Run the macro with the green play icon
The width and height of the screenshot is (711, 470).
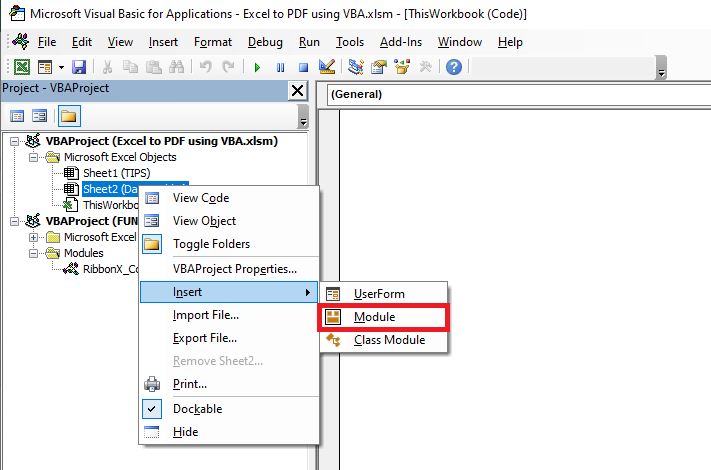click(x=257, y=68)
